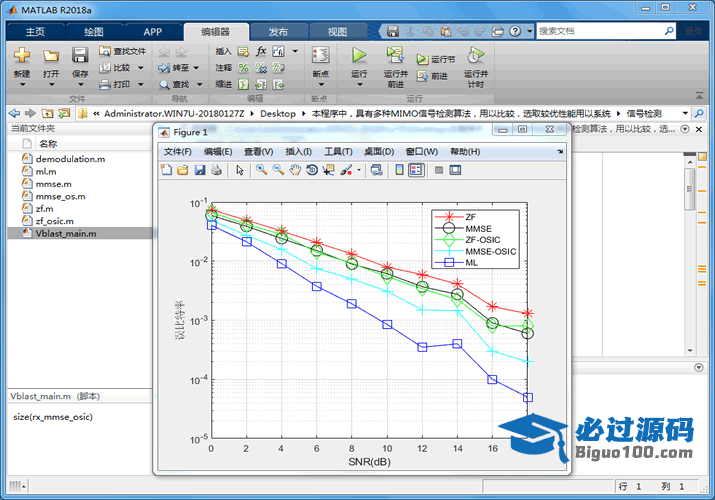Click the green Run (运行) button
This screenshot has width=715, height=500.
click(x=359, y=56)
